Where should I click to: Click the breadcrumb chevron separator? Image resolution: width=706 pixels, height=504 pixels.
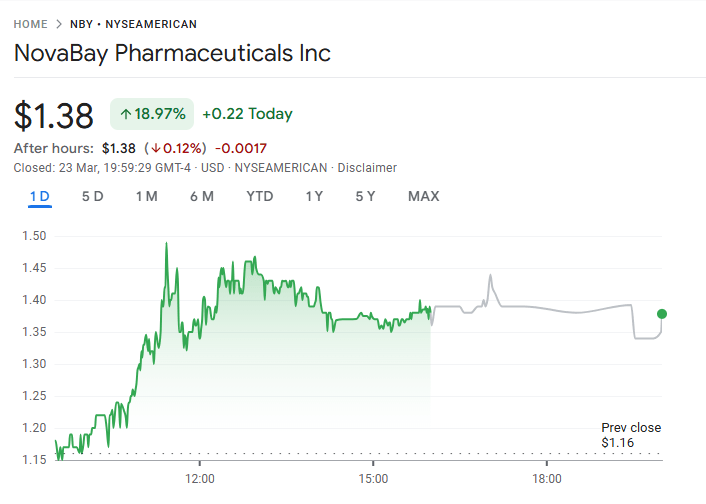click(x=59, y=23)
